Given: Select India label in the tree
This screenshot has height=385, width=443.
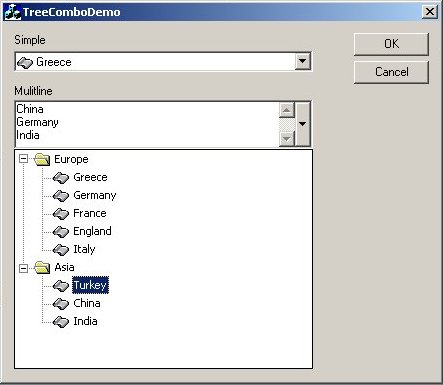Looking at the screenshot, I should pos(85,321).
